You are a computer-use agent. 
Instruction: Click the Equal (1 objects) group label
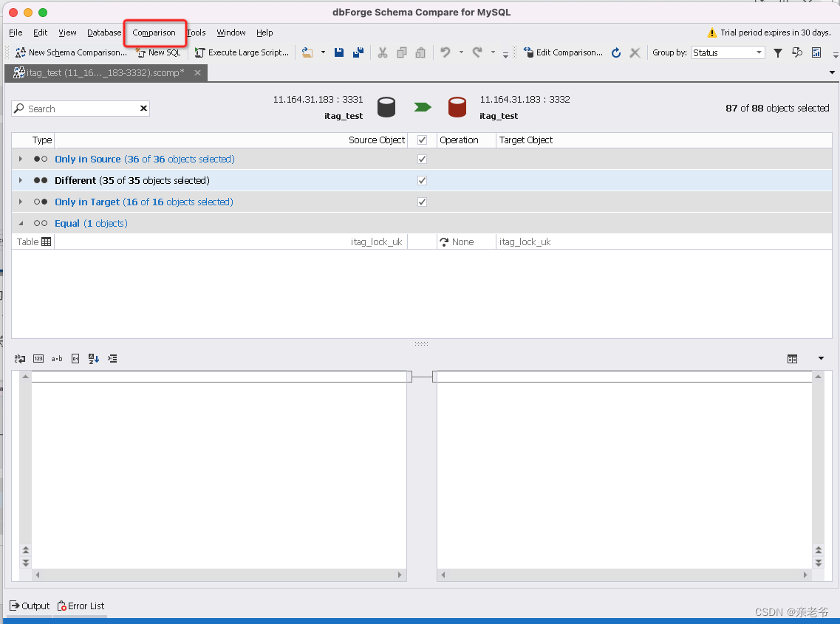coord(91,223)
